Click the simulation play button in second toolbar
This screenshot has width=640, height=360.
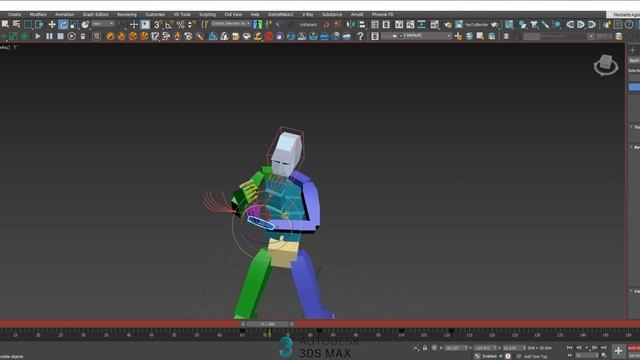[x=38, y=36]
